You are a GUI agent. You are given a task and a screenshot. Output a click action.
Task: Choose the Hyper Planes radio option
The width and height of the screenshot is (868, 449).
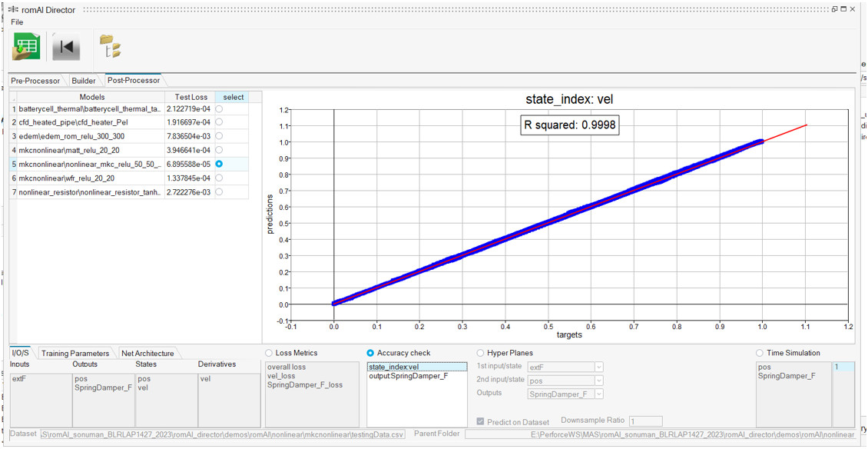coord(481,354)
